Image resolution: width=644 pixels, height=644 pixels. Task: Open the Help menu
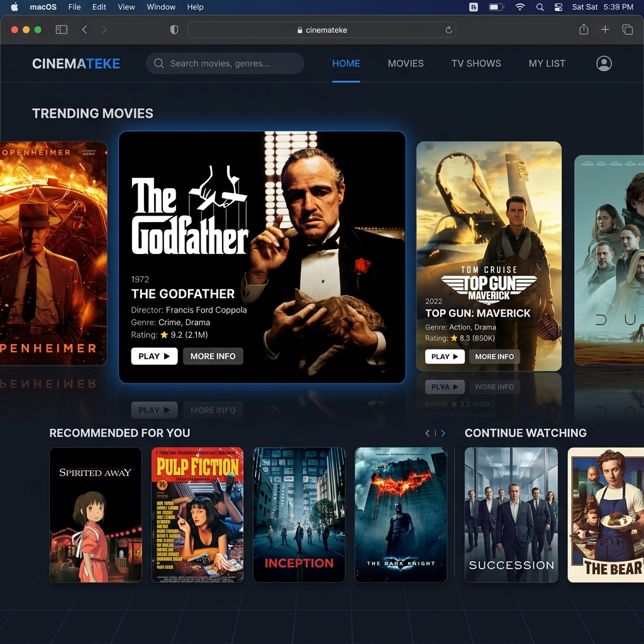coord(195,7)
